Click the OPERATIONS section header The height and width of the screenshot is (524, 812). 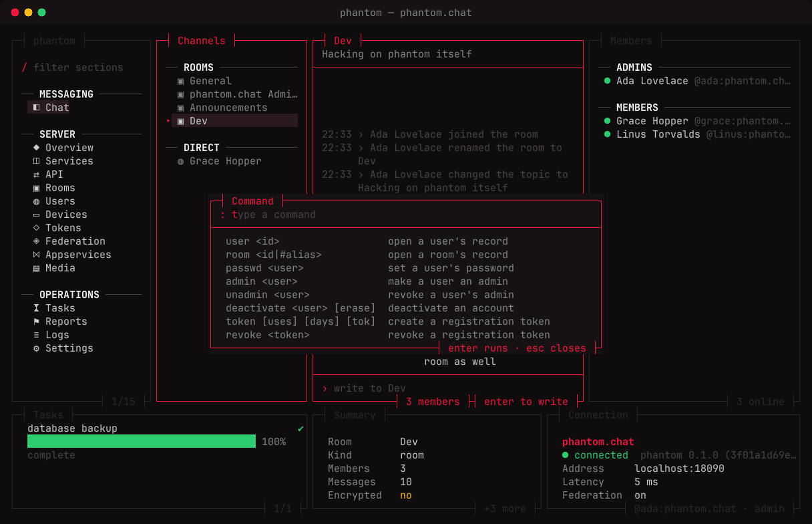coord(69,295)
